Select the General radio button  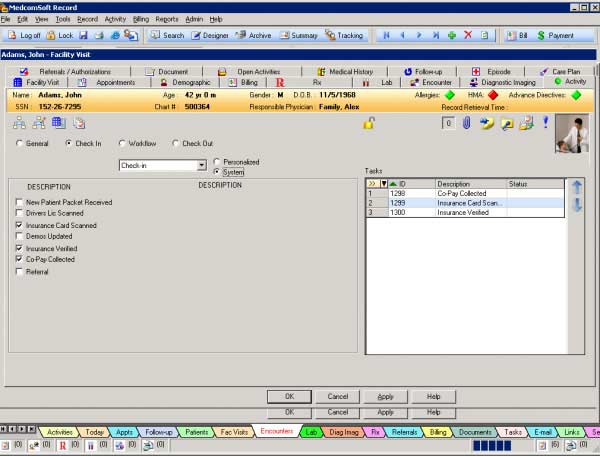(x=19, y=143)
